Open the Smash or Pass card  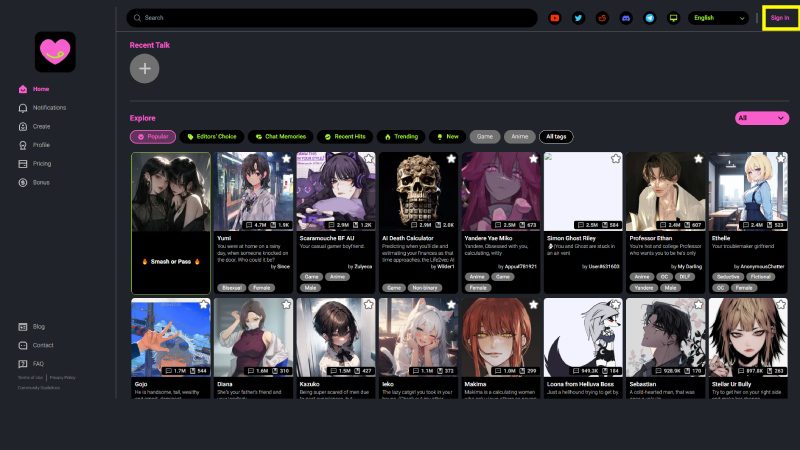[x=171, y=223]
